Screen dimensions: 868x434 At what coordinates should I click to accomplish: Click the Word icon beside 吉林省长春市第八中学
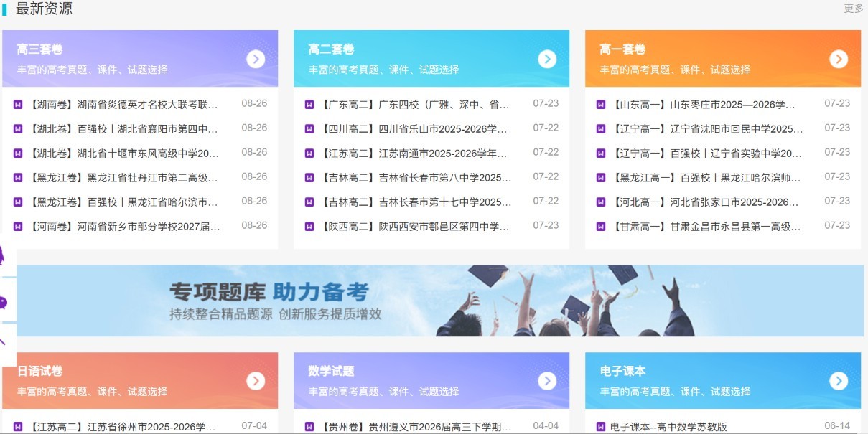coord(309,178)
